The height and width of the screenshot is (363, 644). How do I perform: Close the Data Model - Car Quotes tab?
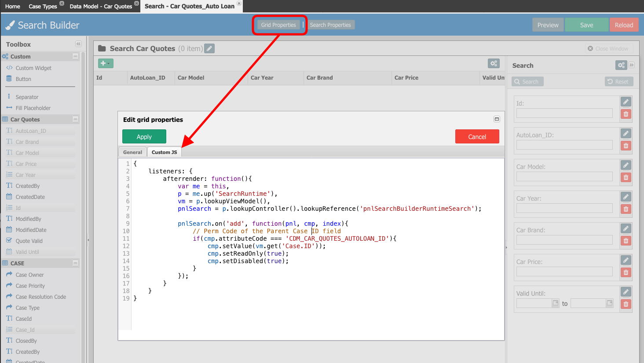137,4
